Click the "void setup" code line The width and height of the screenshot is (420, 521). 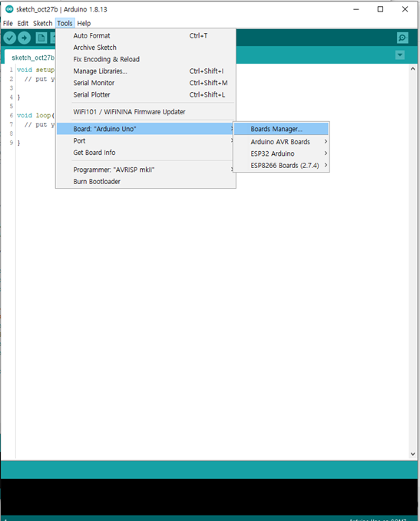[x=35, y=70]
